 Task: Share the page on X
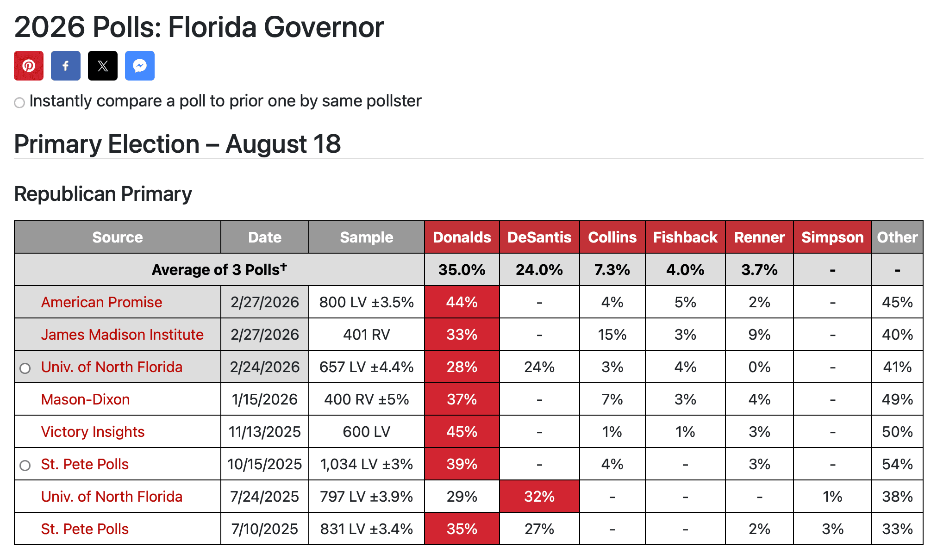tap(102, 66)
